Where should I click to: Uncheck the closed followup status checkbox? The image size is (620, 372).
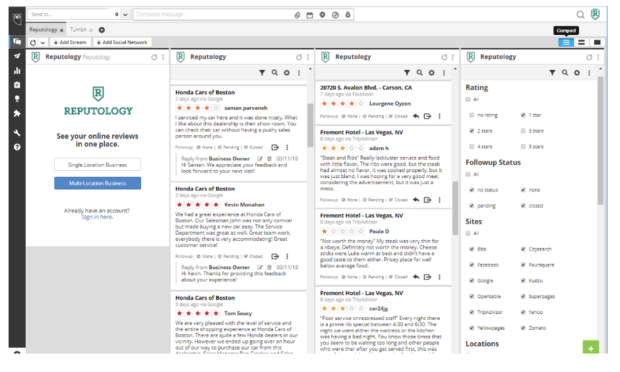click(x=523, y=206)
